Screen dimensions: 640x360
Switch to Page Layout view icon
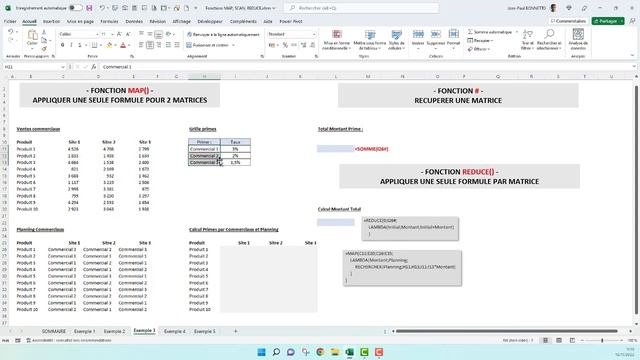click(559, 340)
